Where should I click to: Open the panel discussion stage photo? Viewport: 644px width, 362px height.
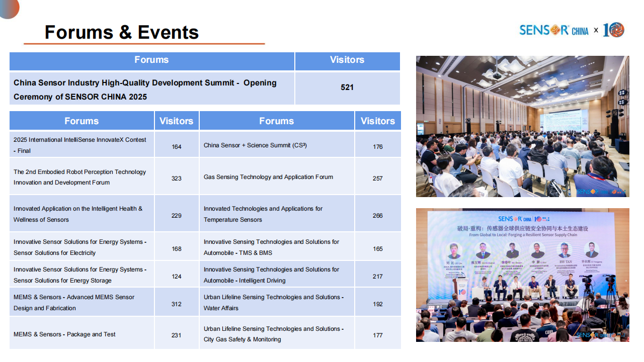tap(522, 275)
